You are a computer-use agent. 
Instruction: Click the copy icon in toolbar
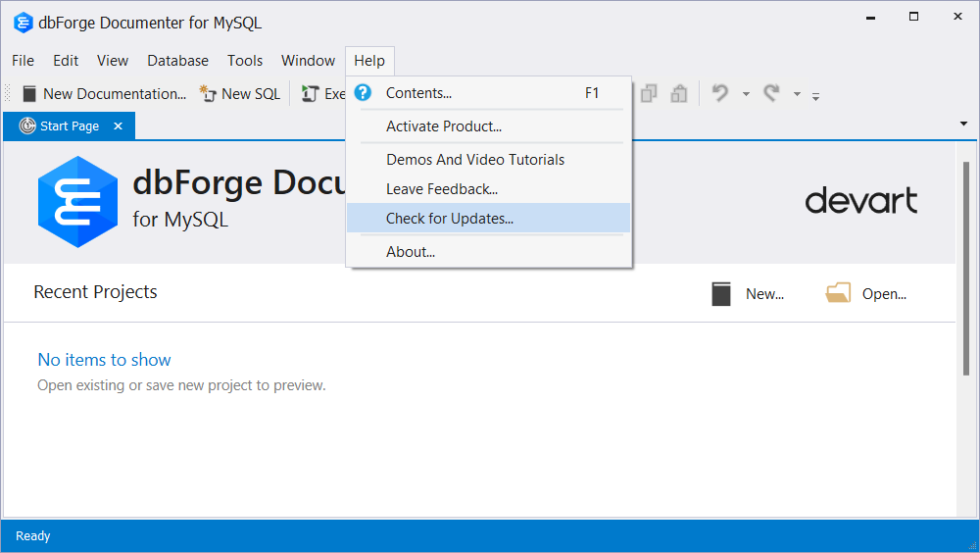(x=649, y=94)
